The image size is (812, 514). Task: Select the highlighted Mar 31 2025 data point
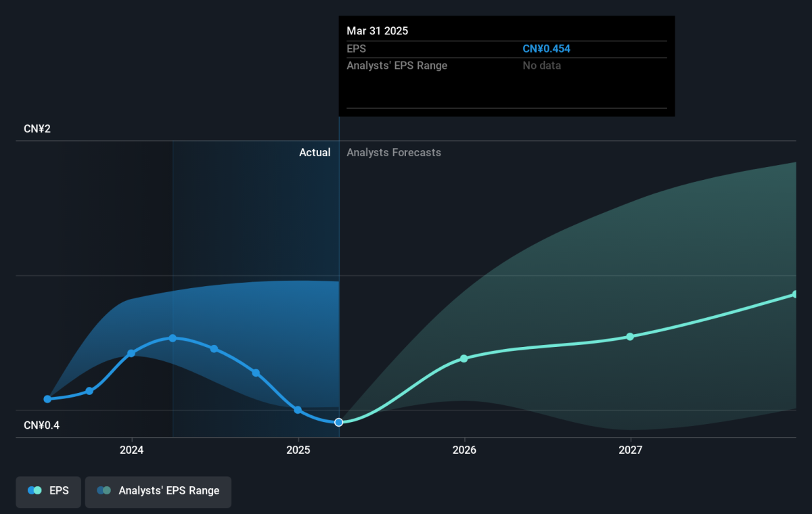tap(339, 422)
